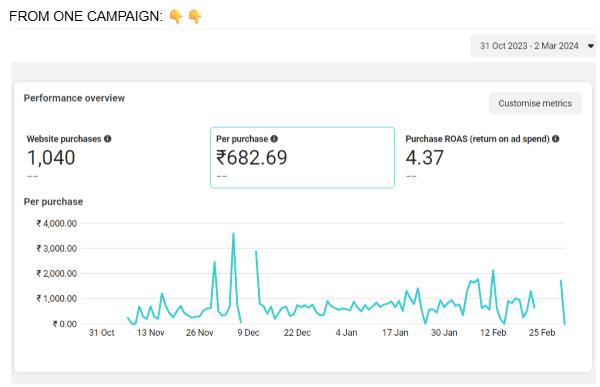Click the Customise metrics button
This screenshot has height=387, width=600.
pos(535,103)
